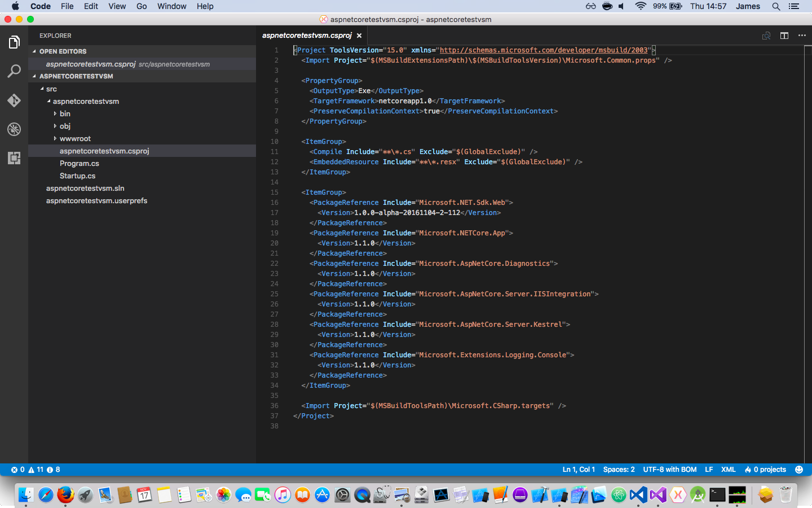The image size is (812, 508).
Task: Click line number 36 in the gutter
Action: tap(275, 406)
